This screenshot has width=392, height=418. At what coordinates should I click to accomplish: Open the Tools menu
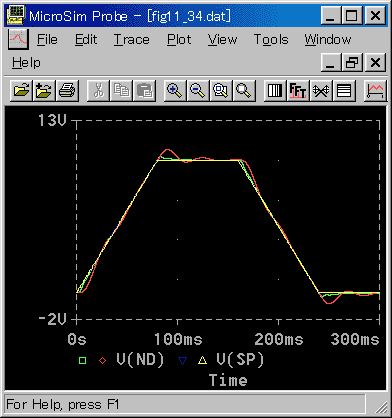tap(271, 40)
